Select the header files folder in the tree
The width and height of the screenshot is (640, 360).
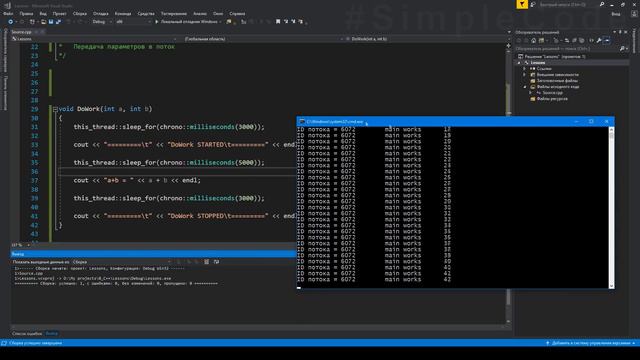click(557, 80)
